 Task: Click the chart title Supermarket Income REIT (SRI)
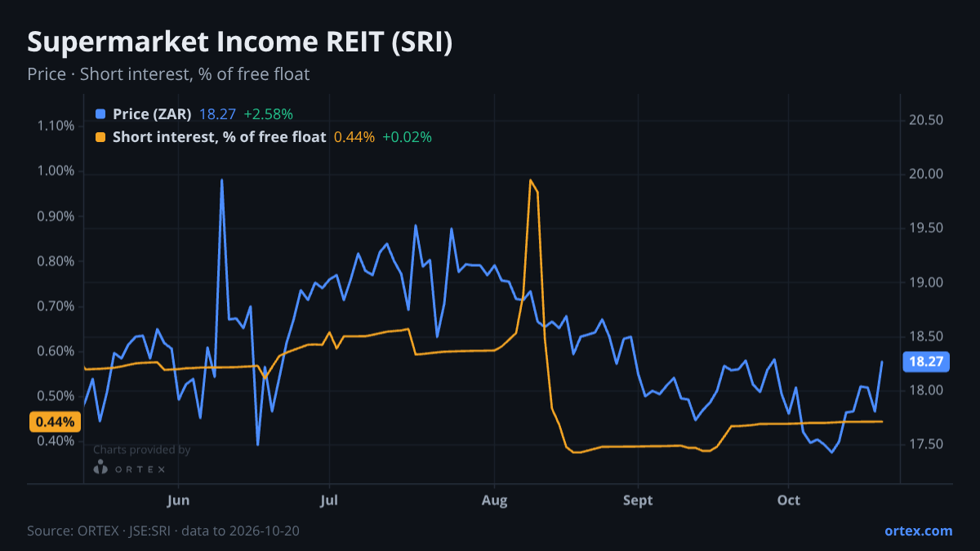click(240, 42)
